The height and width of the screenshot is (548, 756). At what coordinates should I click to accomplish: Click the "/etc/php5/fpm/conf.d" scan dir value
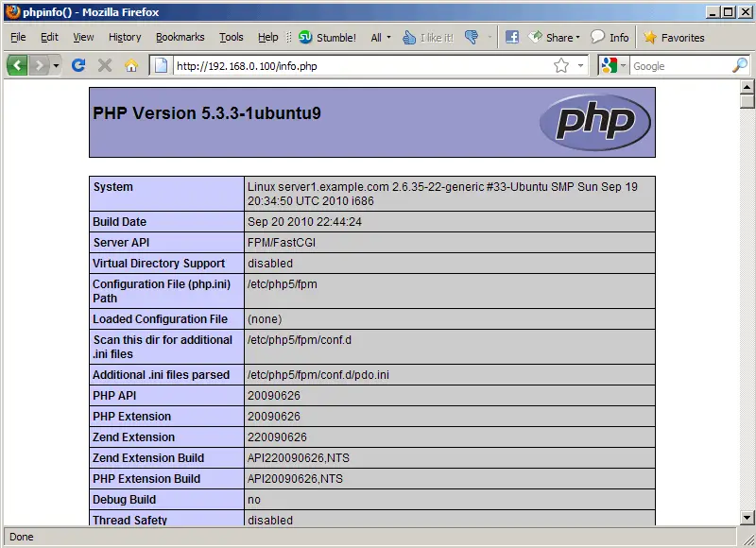[299, 340]
